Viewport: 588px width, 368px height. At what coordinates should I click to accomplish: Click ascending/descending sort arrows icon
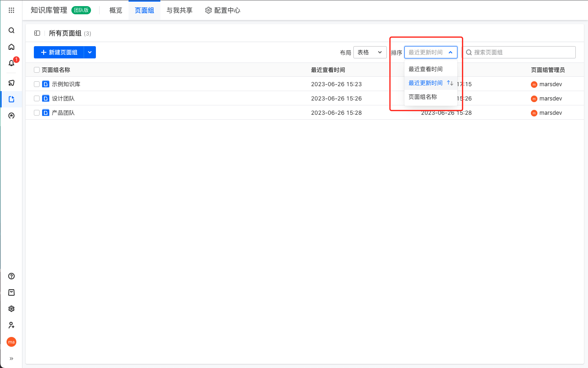(450, 83)
